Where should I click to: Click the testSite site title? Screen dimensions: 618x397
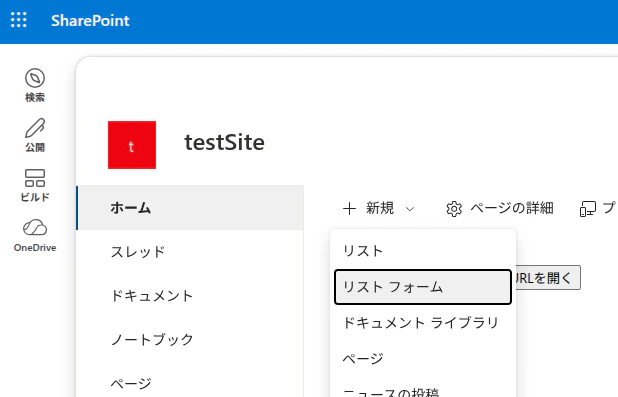(224, 142)
